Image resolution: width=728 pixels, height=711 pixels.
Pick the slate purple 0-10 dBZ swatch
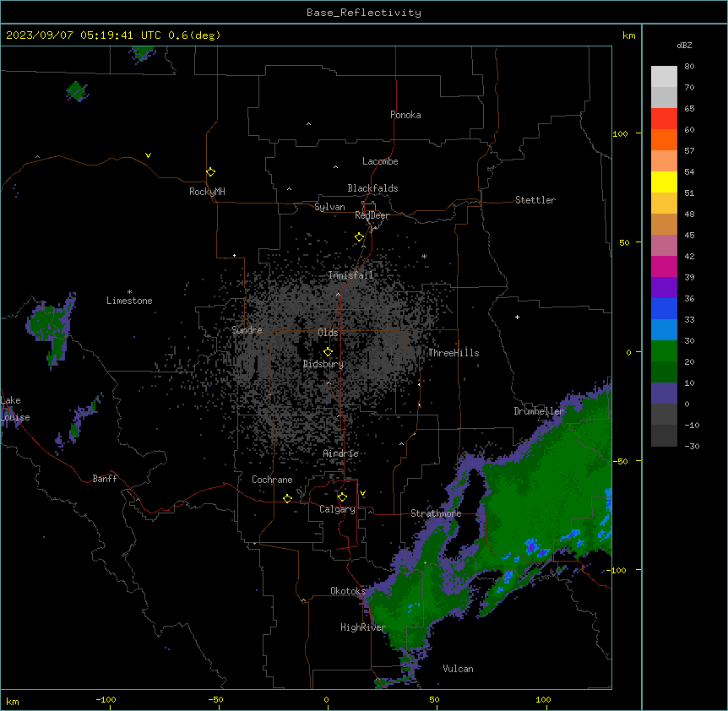pos(664,393)
